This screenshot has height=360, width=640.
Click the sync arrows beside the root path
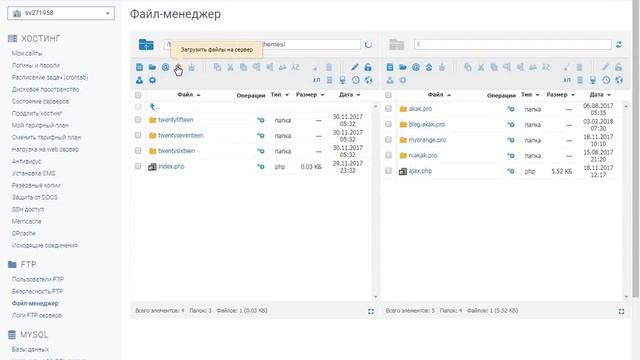coord(619,44)
